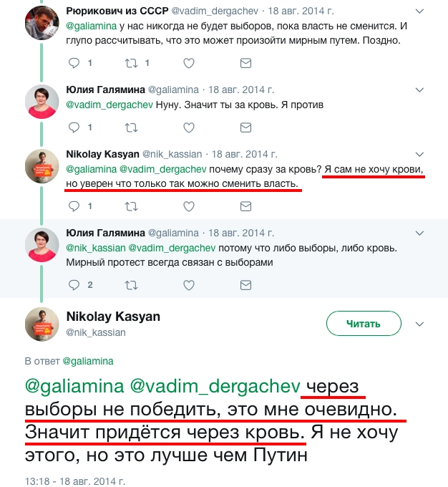Open @galiamina link in 'В ответ' line
The image size is (448, 487).
pos(88,361)
